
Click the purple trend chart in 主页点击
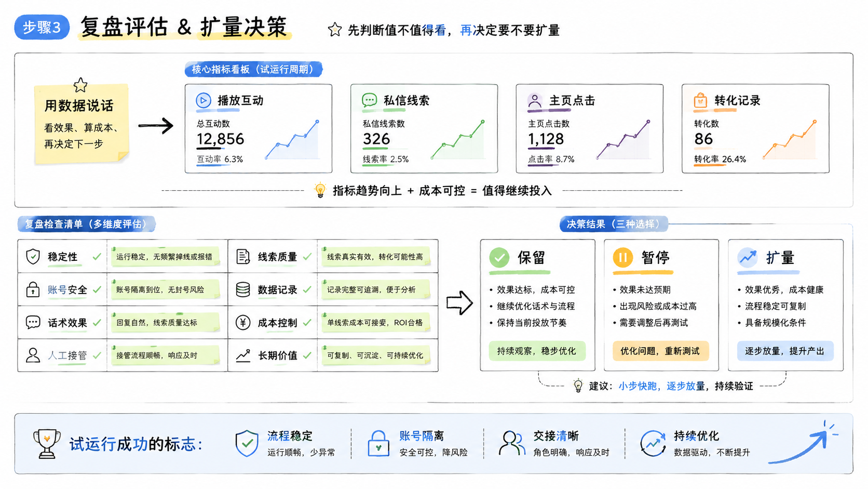pyautogui.click(x=623, y=139)
